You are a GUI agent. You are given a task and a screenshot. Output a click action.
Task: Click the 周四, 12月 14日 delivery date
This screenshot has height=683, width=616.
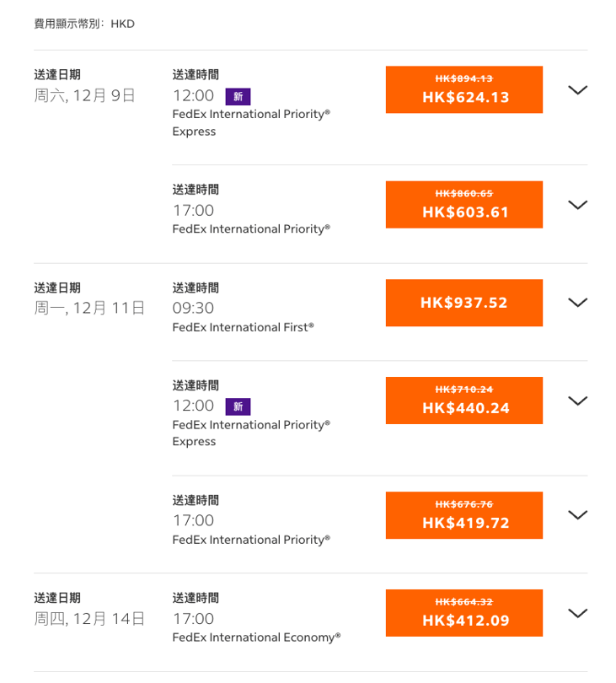coord(89,618)
